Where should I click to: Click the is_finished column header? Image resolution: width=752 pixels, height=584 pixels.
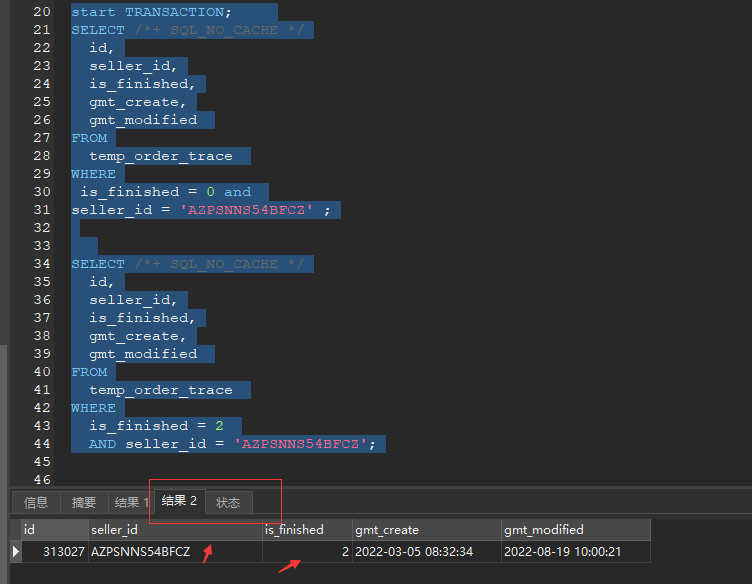[306, 530]
